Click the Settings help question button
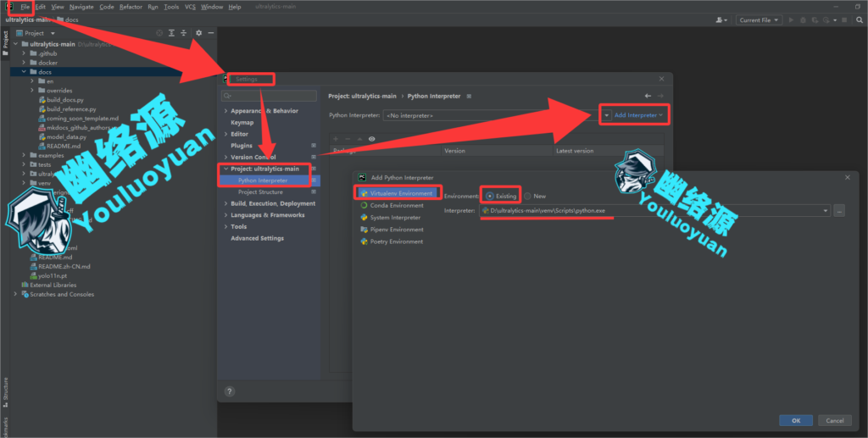Viewport: 868px width, 438px height. pos(230,391)
